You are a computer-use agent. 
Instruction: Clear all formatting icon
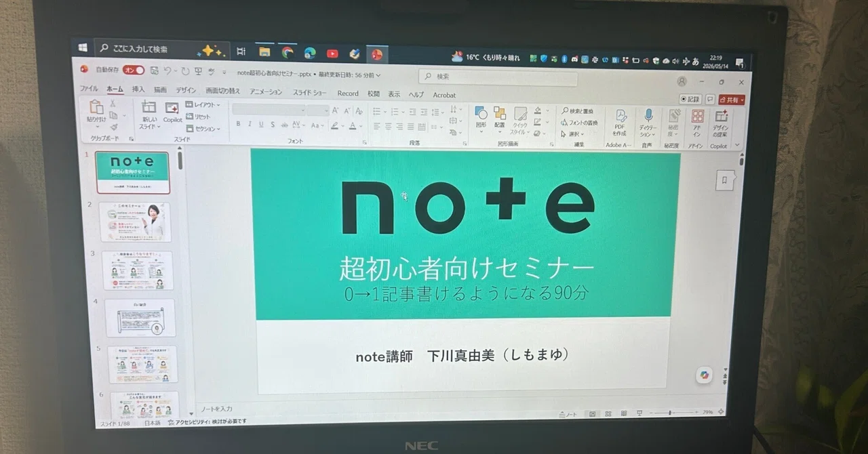tap(359, 111)
